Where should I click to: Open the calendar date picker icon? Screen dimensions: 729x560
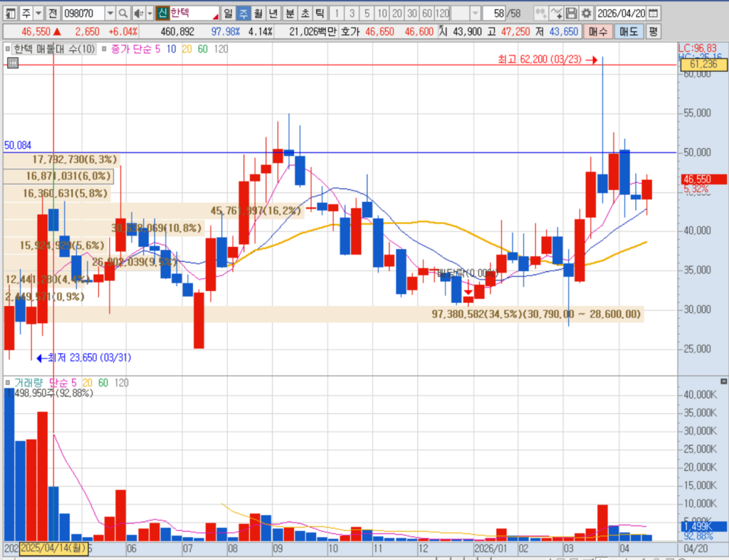pos(654,13)
